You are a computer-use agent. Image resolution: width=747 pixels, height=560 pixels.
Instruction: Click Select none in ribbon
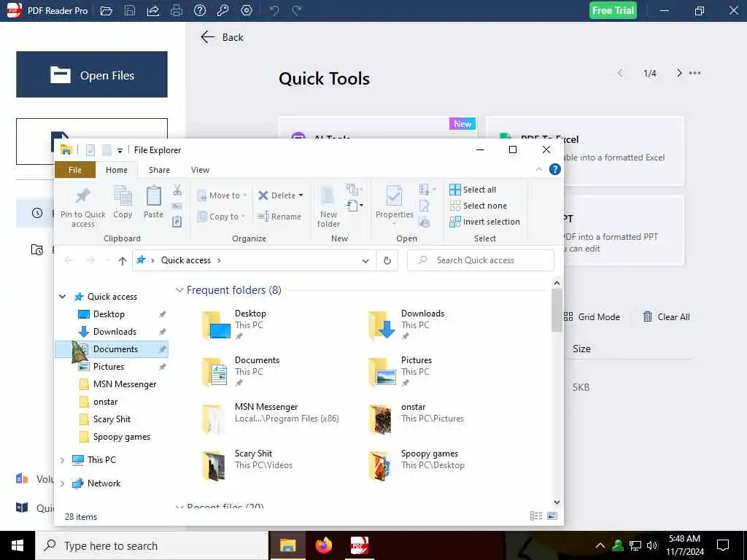(479, 206)
